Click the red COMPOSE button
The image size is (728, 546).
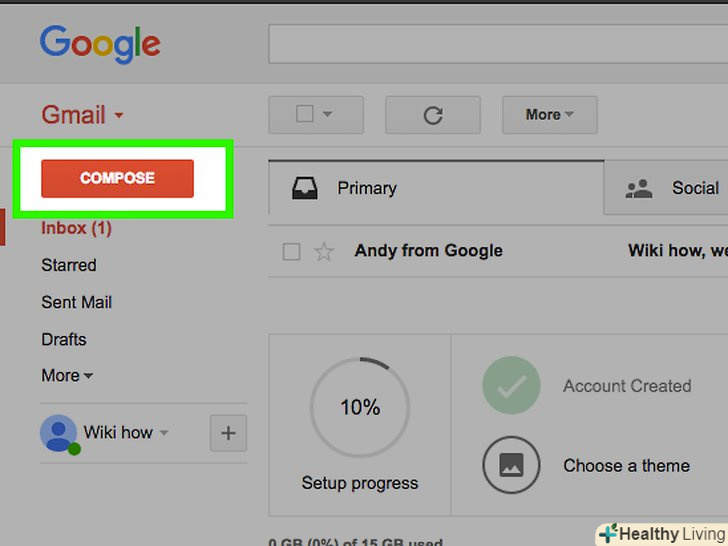117,178
